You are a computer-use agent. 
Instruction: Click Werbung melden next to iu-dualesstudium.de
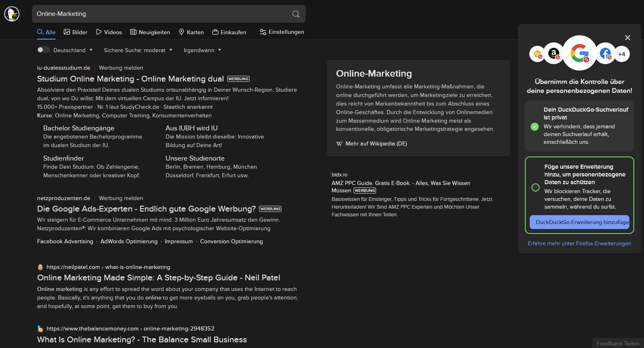[x=121, y=68]
